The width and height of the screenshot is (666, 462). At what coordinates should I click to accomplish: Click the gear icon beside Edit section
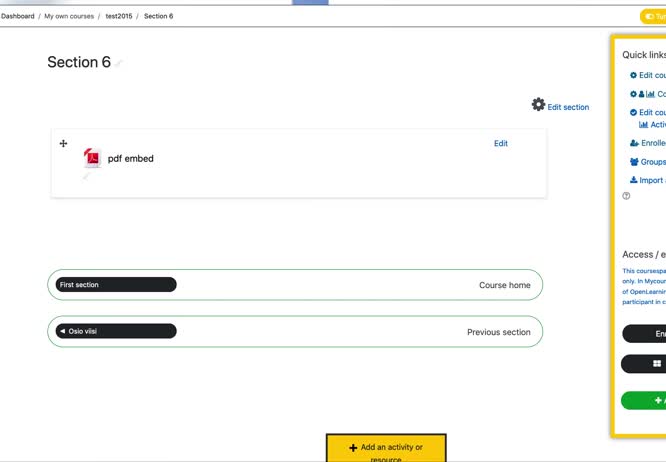click(538, 104)
